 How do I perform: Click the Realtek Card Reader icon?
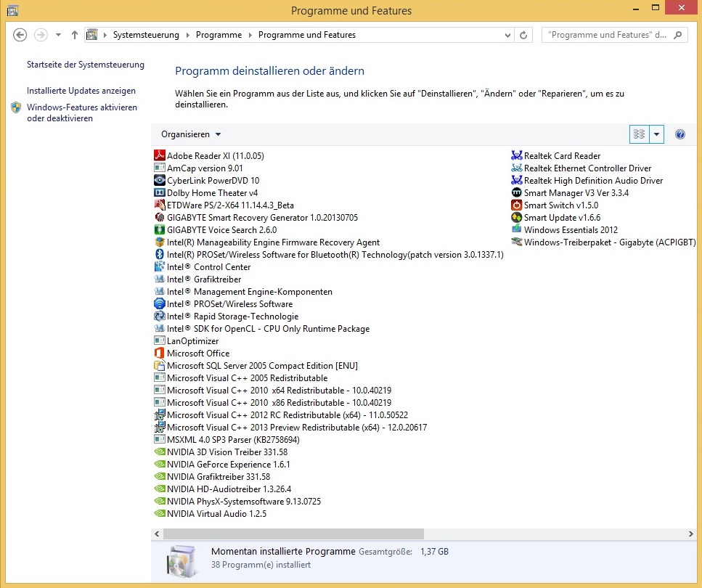click(517, 155)
